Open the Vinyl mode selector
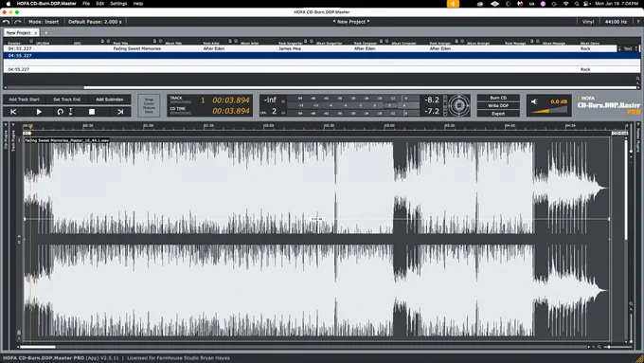The height and width of the screenshot is (363, 644). [588, 22]
